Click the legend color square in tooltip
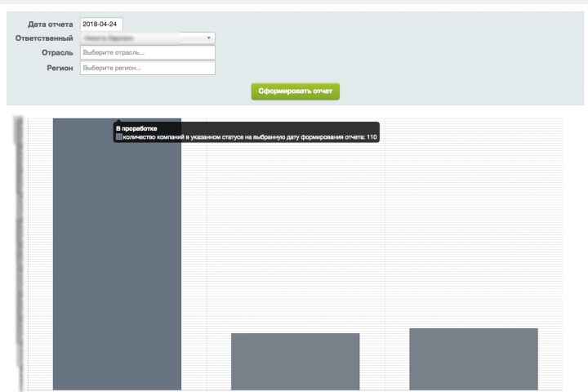 119,137
